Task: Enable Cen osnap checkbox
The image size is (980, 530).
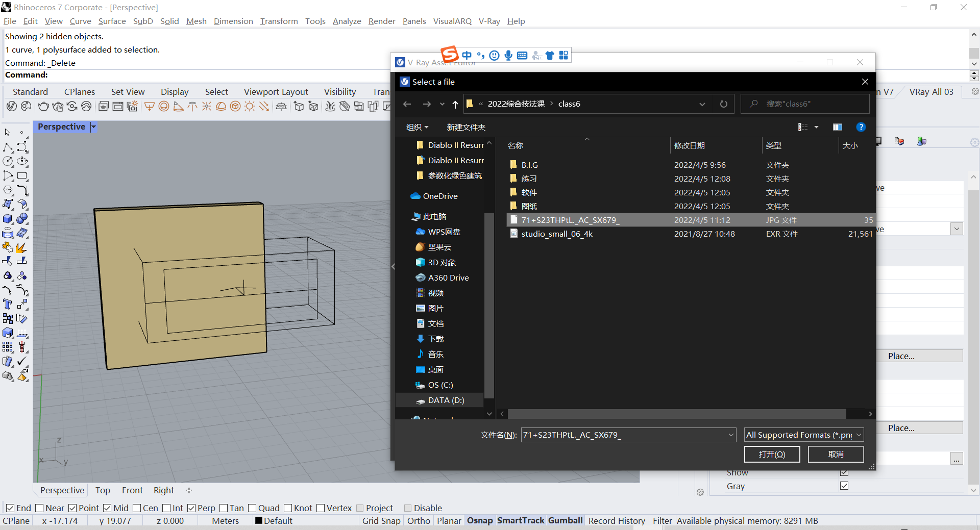Action: coord(137,508)
